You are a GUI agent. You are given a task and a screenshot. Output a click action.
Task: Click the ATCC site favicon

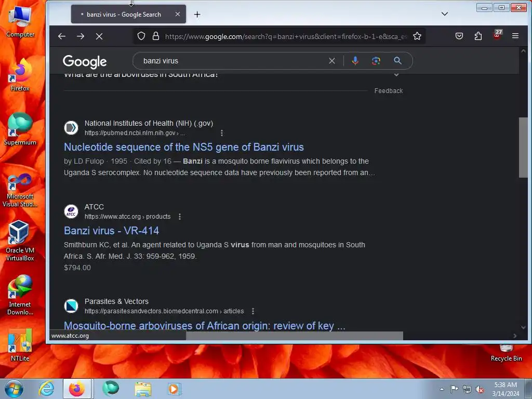tap(71, 211)
